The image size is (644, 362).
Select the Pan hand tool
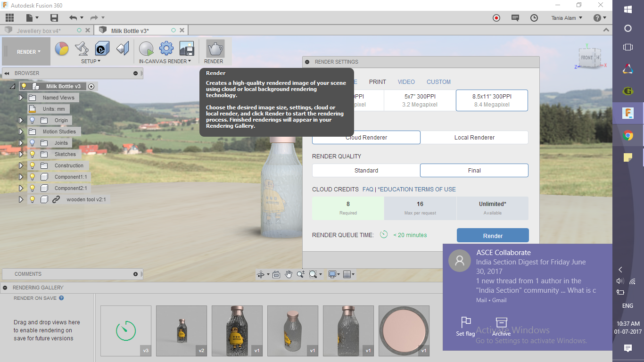pyautogui.click(x=289, y=274)
